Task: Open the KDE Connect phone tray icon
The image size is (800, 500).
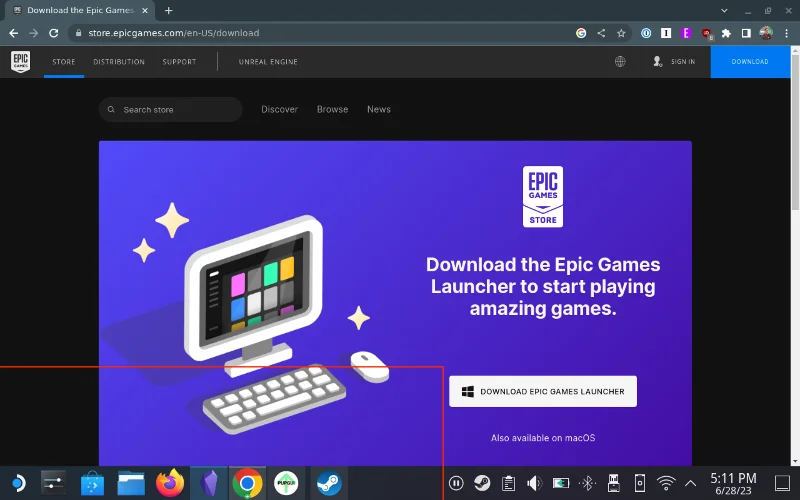Action: (639, 483)
